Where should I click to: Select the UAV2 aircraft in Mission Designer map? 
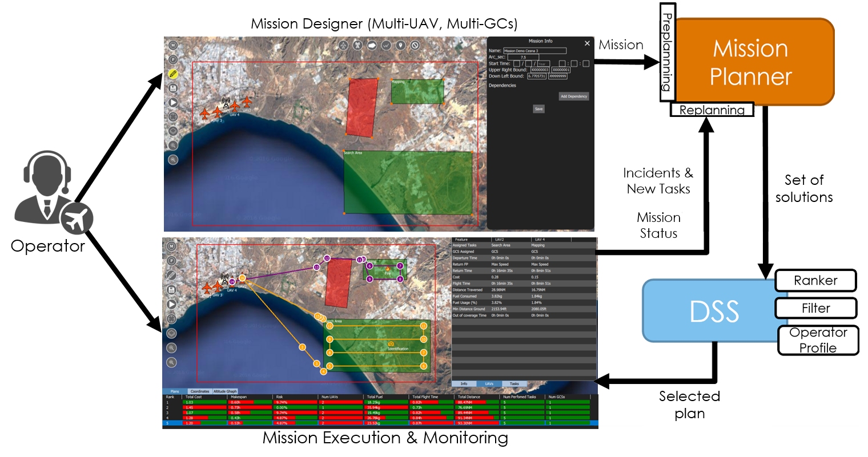247,102
